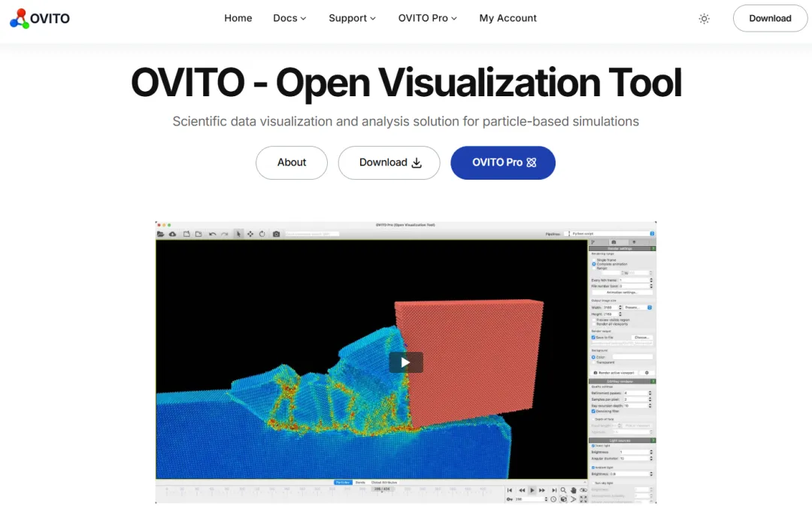Click the redo arrow in the preview toolbar
This screenshot has width=812, height=512.
pyautogui.click(x=224, y=234)
